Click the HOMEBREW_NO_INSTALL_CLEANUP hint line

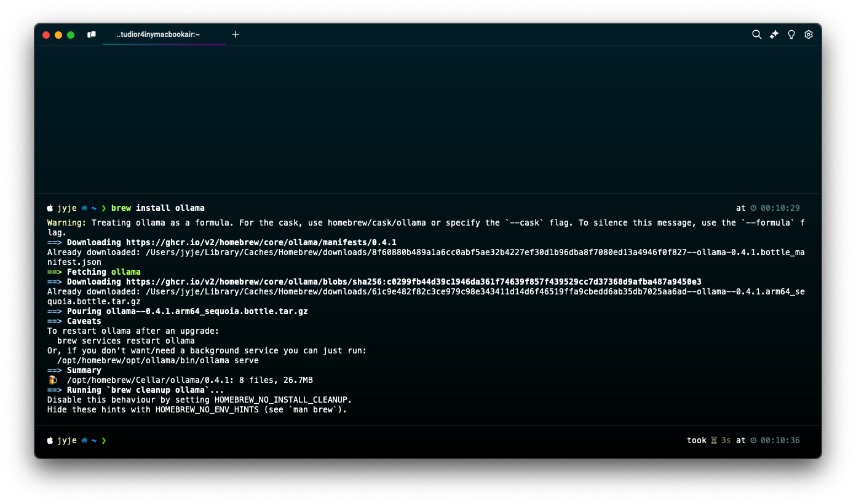click(x=200, y=400)
